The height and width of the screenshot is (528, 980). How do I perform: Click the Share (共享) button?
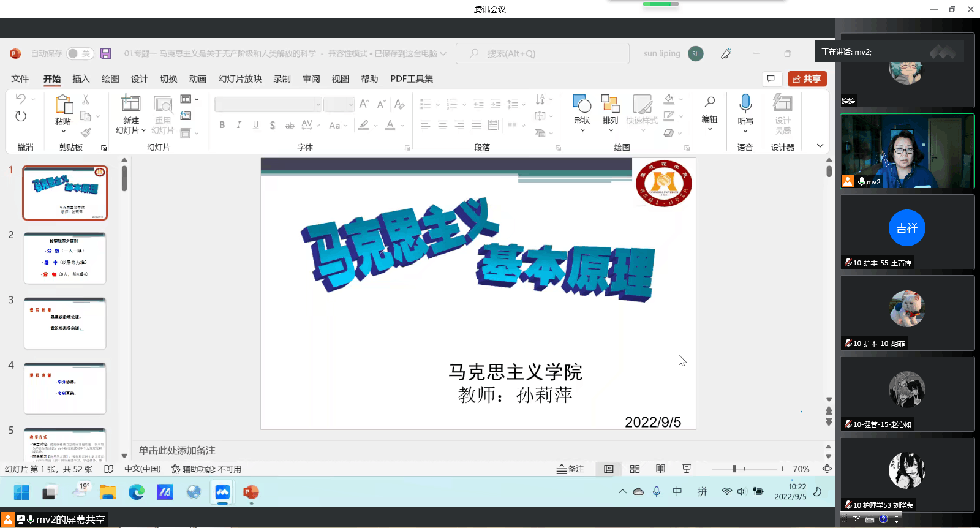coord(807,79)
